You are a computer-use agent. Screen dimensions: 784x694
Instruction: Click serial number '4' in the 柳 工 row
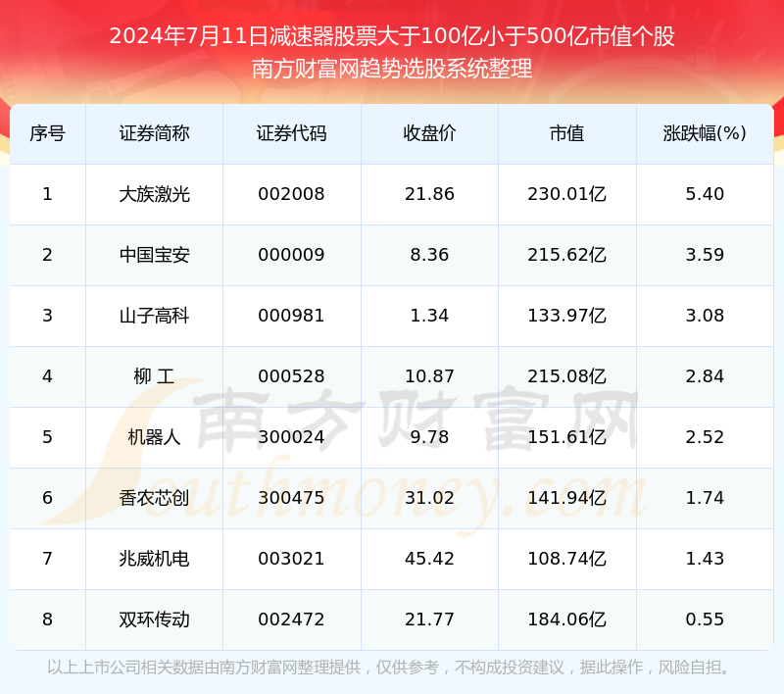(47, 376)
